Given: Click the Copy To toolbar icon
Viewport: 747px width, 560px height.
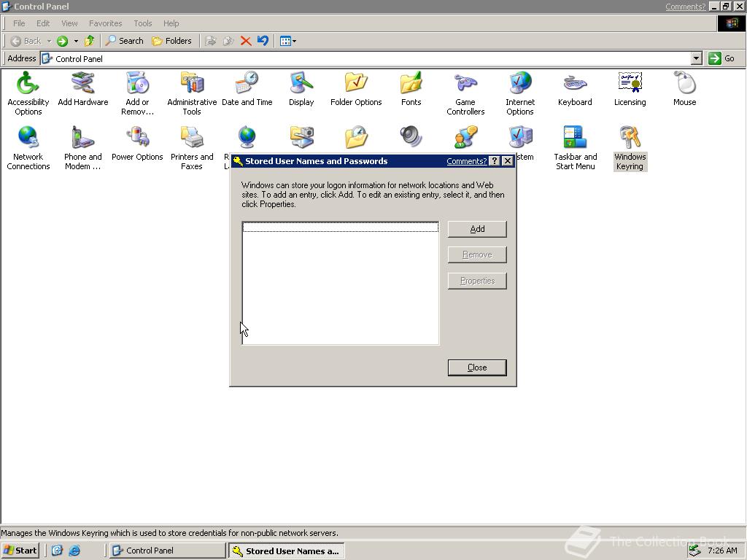Looking at the screenshot, I should click(x=228, y=41).
